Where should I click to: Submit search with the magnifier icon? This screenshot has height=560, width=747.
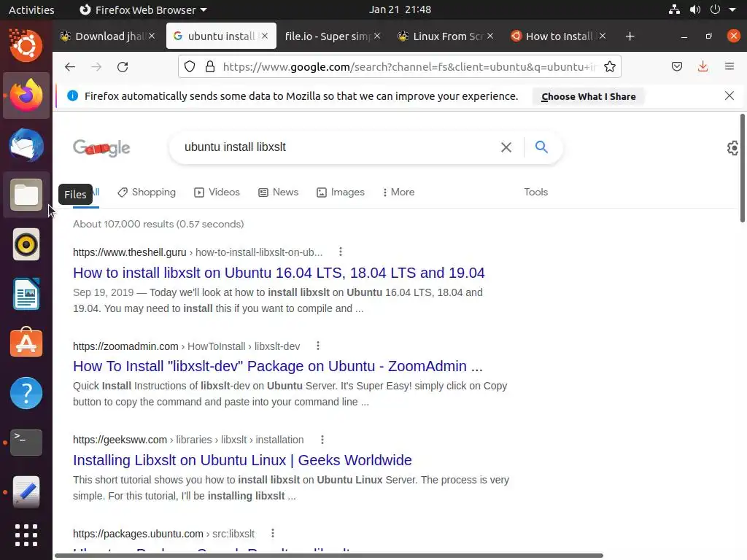541,147
